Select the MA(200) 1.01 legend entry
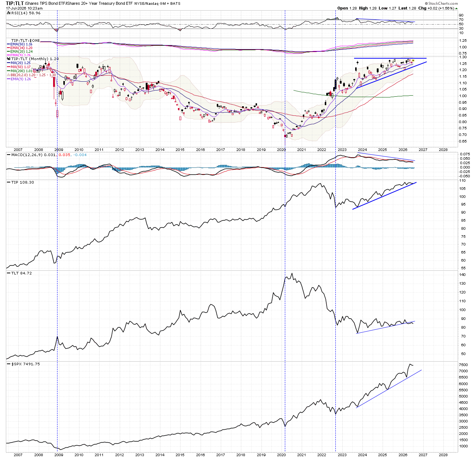Image resolution: width=476 pixels, height=458 pixels. tap(22, 71)
